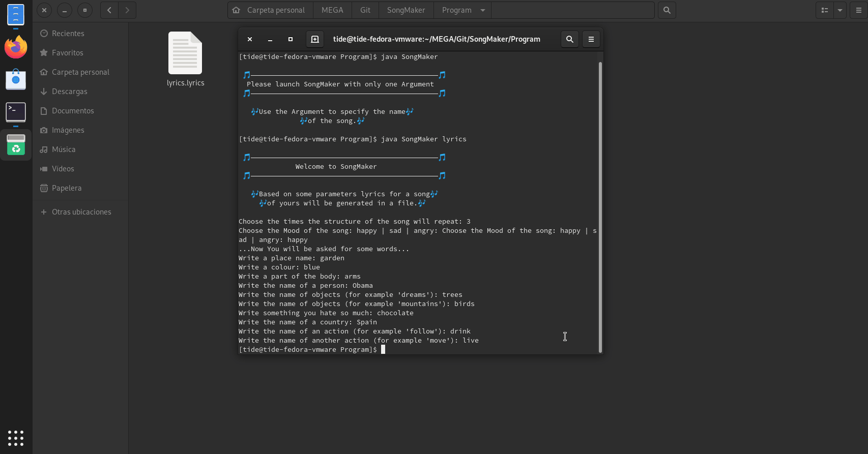Open the Files app dock icon
Screen dimensions: 868x454
click(x=16, y=15)
